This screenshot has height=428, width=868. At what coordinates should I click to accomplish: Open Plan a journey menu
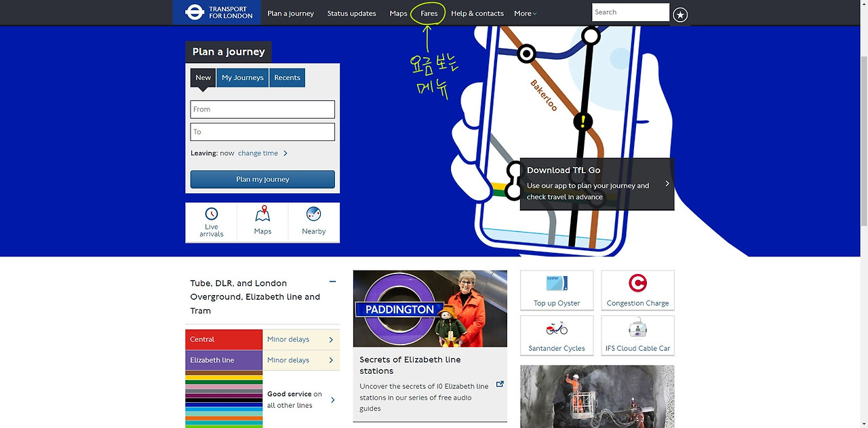290,14
